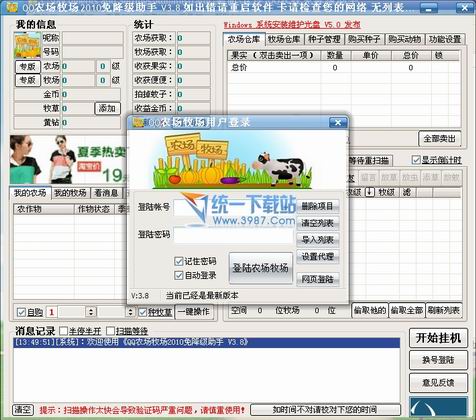Click the 专版 button beside 牧场
Viewport: 476px width, 420px height.
coord(28,80)
